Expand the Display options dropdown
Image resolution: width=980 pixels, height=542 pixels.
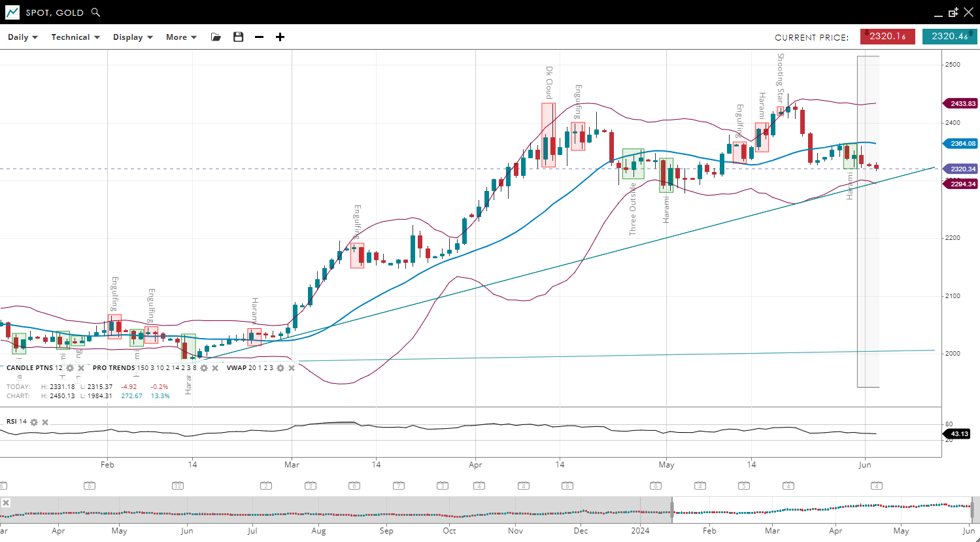[133, 37]
